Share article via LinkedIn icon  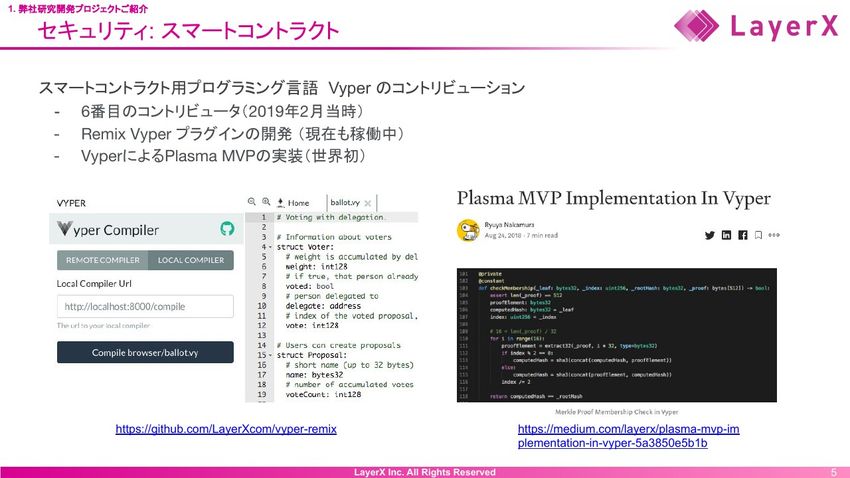click(726, 235)
